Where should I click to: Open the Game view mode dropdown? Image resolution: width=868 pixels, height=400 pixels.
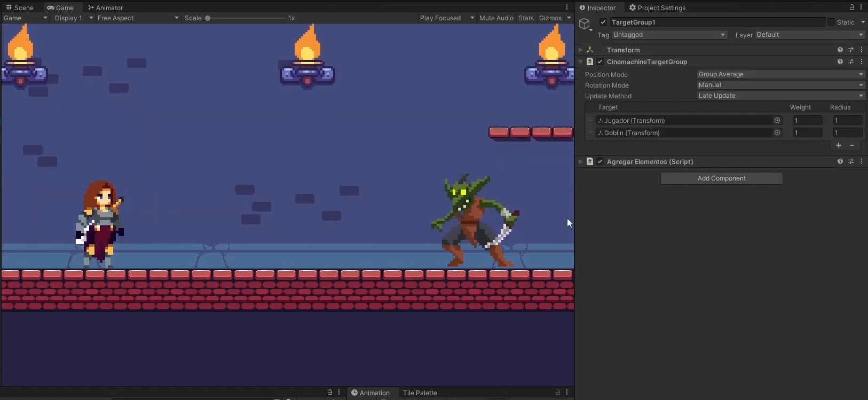25,18
